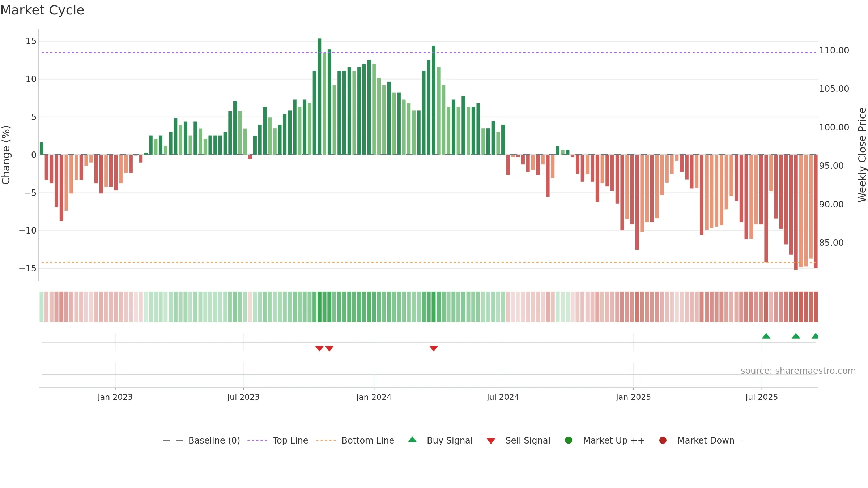
Task: Click the purple Top Line legend dash
Action: coord(257,440)
